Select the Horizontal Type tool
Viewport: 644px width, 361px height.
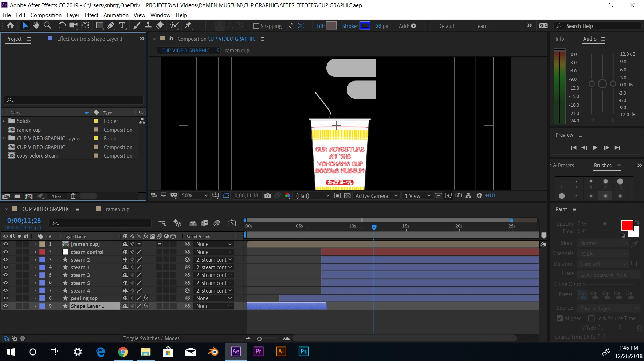click(122, 25)
